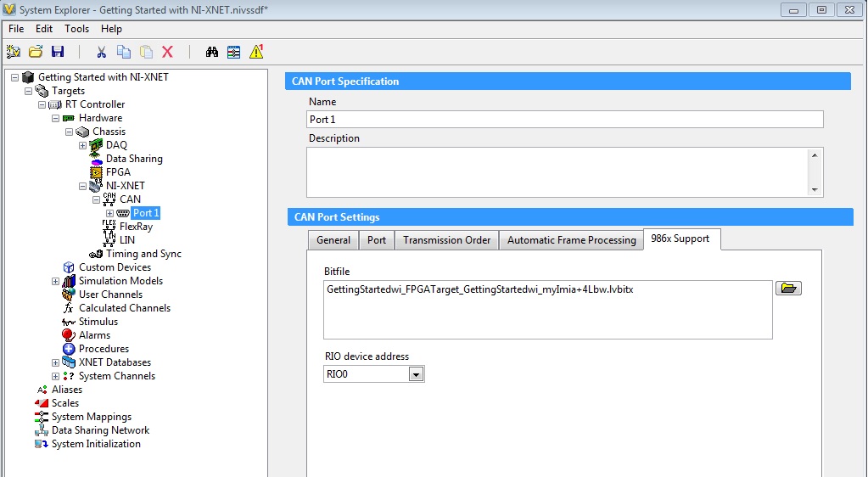Screen dimensions: 868x477
Task: Select Scales in the tree
Action: 64,403
